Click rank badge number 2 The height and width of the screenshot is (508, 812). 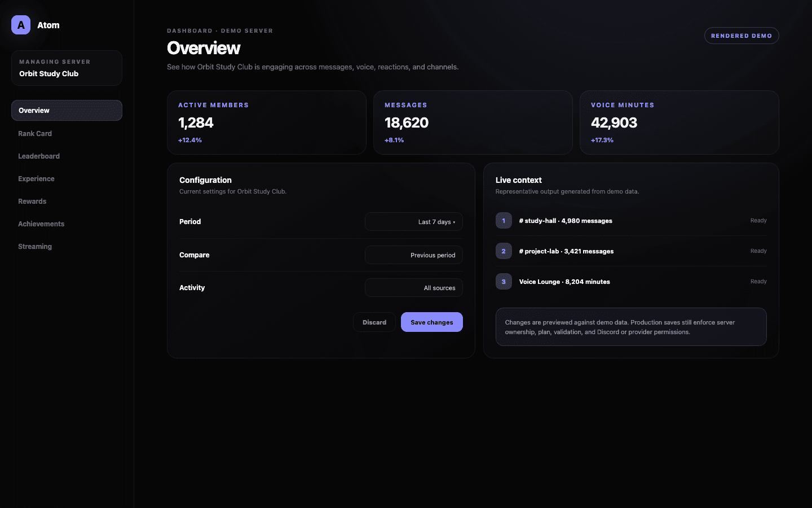tap(504, 251)
